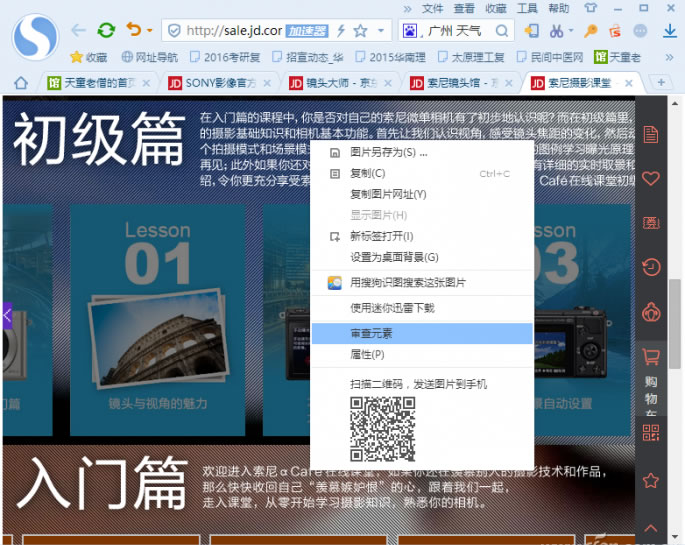Click the home icon left of tabs
The image size is (685, 545).
(x=21, y=82)
